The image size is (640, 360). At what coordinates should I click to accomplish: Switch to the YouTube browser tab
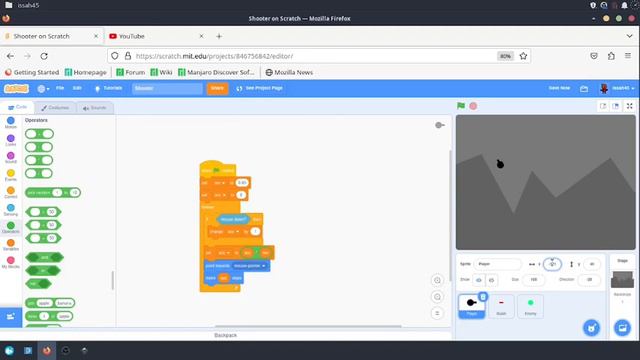point(156,36)
